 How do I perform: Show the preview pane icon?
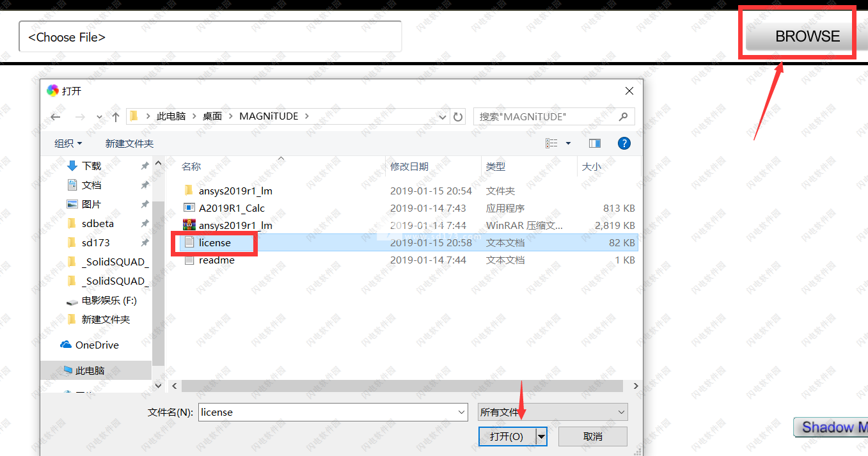pos(595,143)
